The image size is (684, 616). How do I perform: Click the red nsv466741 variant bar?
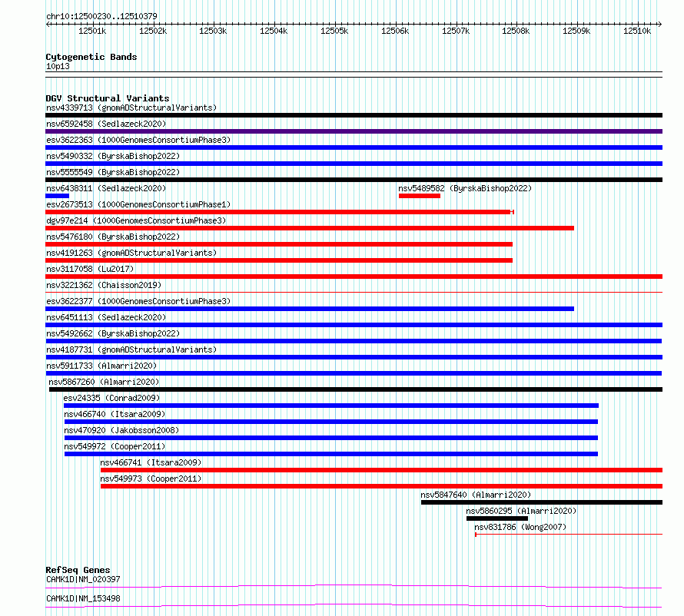pos(382,470)
